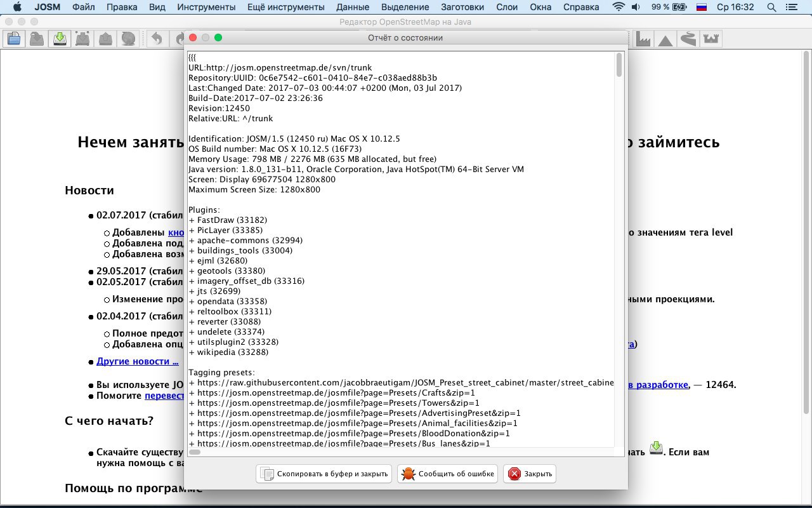Click the clock reading Ср 16:32
This screenshot has height=508, width=812.
[x=735, y=7]
